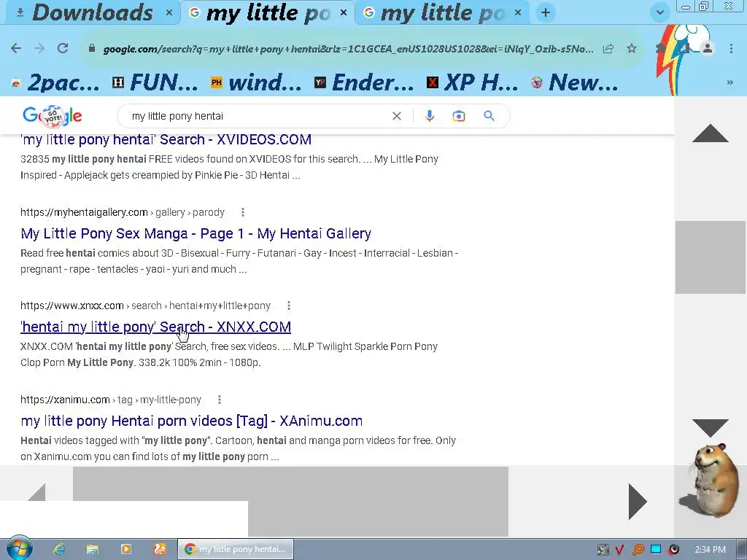
Task: Click the horizontal scrollbar right arrow
Action: (638, 501)
